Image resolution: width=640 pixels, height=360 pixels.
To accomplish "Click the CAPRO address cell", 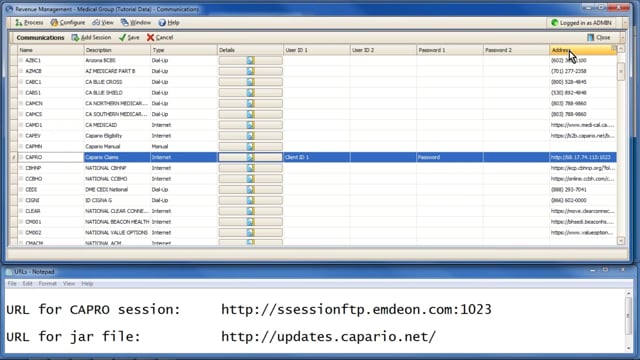I will [x=583, y=157].
